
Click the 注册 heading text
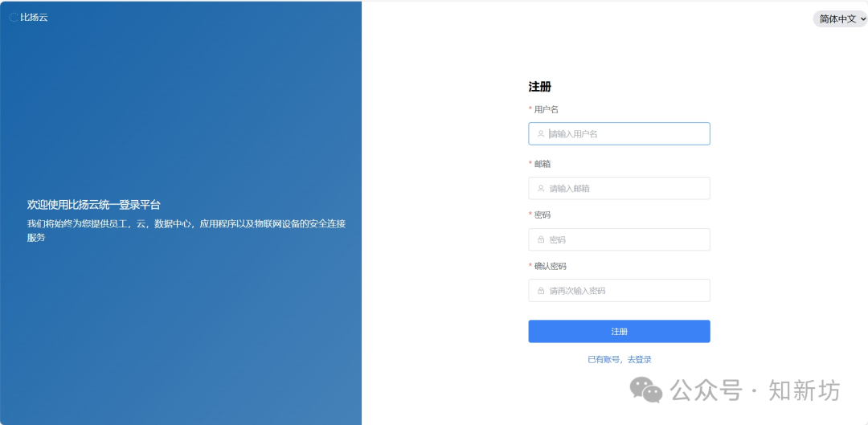(540, 87)
